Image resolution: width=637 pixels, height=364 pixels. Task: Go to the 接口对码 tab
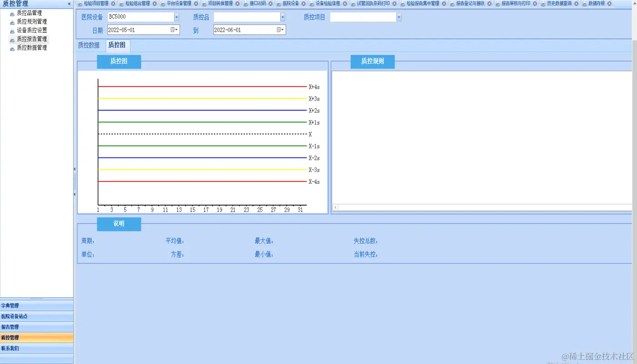[x=258, y=4]
